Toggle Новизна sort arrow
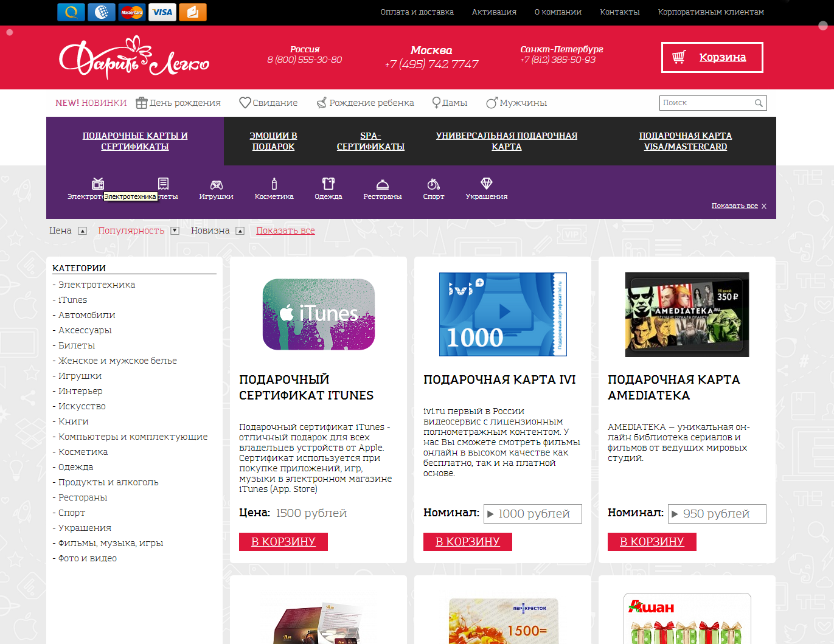The width and height of the screenshot is (834, 644). (240, 231)
